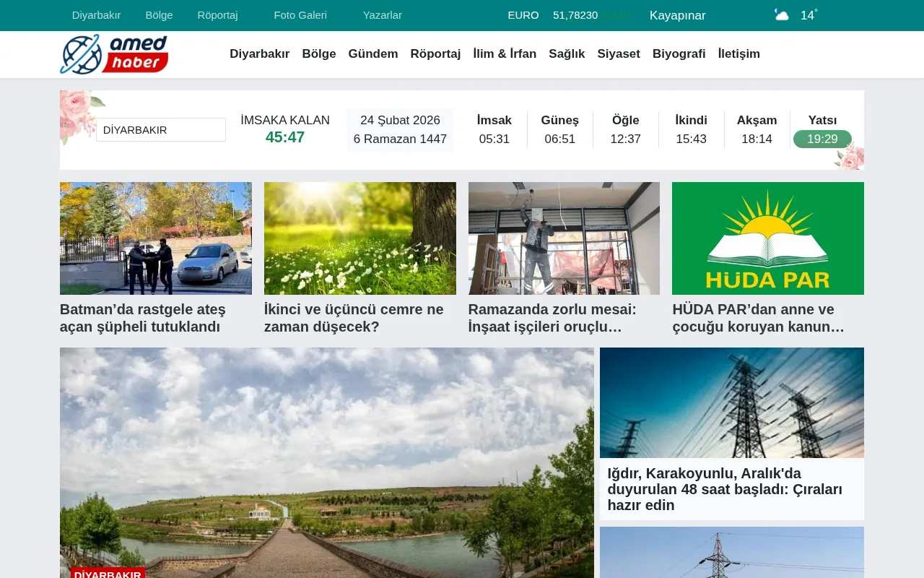Click the Amed Haber logo icon
924x578 pixels.
[x=82, y=53]
